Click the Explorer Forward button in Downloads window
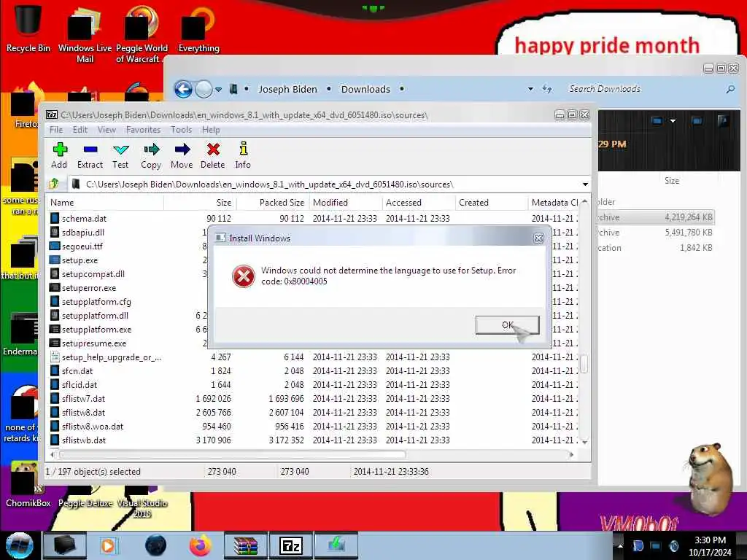This screenshot has height=560, width=747. [x=204, y=89]
